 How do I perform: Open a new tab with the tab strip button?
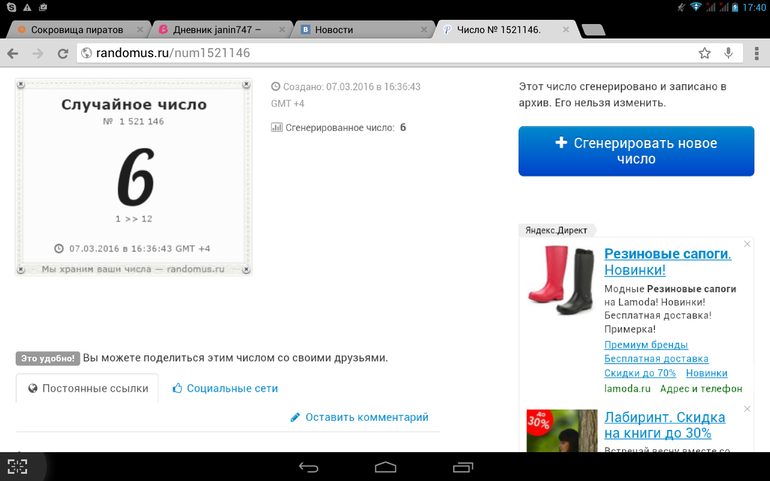[x=593, y=29]
